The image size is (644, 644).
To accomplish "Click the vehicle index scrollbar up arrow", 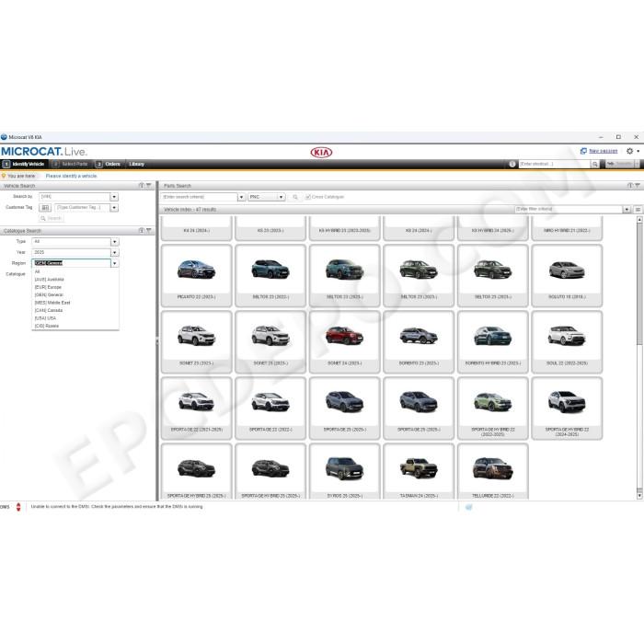I will tap(639, 220).
